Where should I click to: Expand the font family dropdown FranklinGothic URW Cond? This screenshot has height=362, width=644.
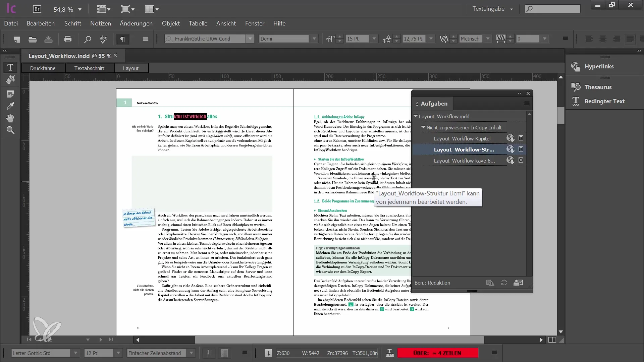tap(250, 39)
